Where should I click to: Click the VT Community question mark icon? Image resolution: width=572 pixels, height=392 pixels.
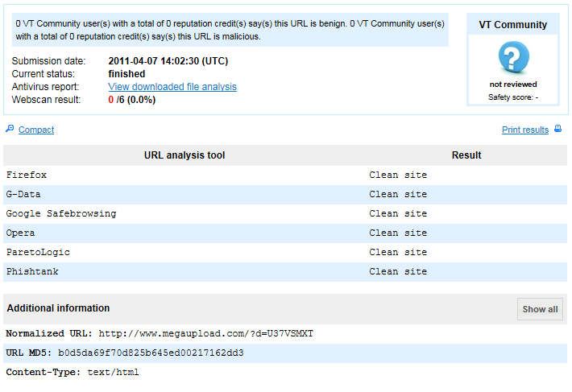pyautogui.click(x=513, y=57)
